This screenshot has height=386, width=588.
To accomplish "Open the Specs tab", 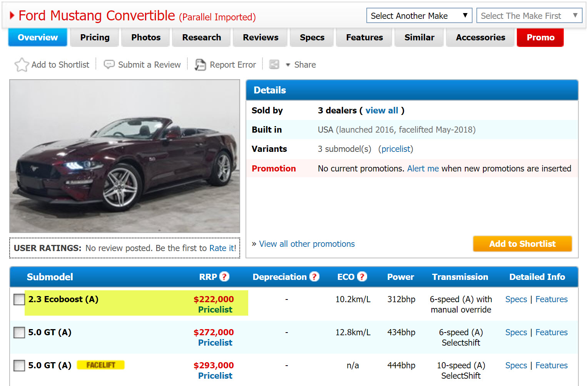I will point(312,37).
